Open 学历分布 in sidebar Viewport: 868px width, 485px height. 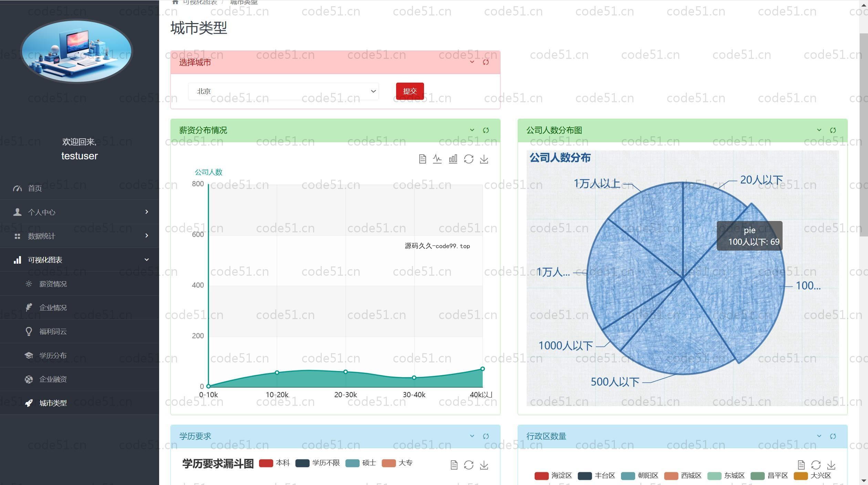click(80, 355)
